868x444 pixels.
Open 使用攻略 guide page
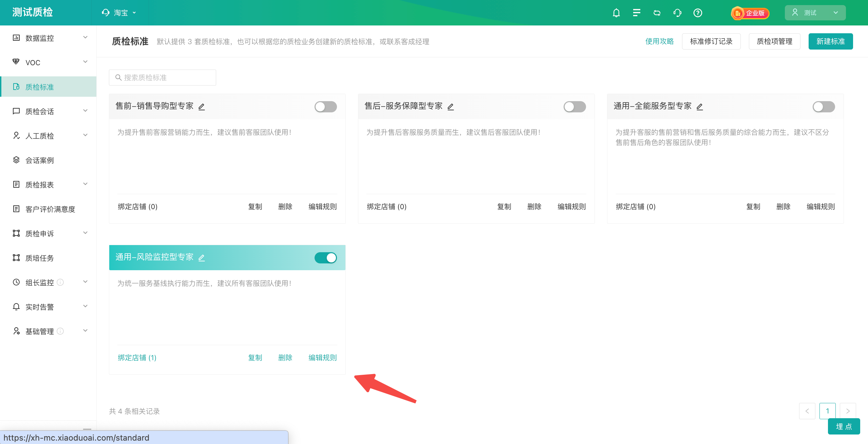658,41
